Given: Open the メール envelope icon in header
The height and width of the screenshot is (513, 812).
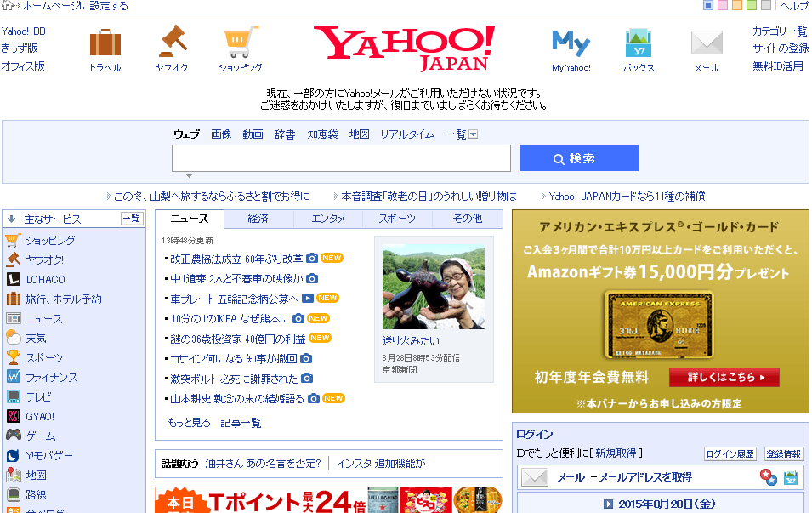Looking at the screenshot, I should click(707, 43).
